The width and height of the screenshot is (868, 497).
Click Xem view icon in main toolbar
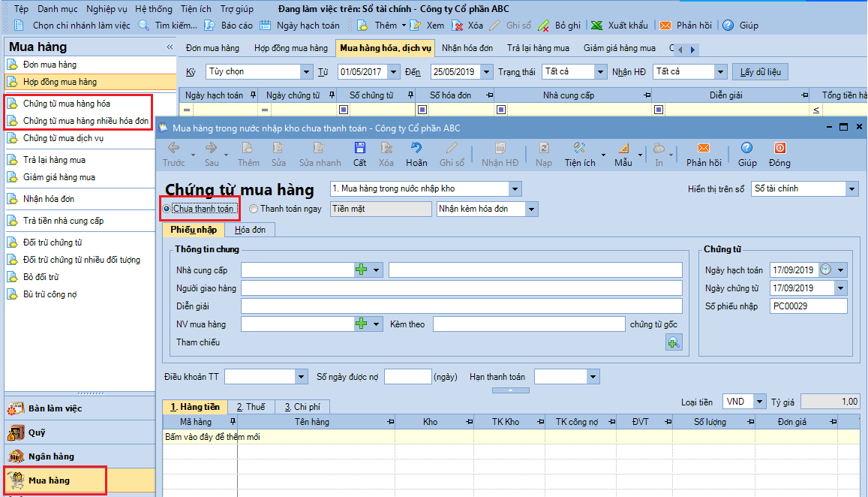click(x=415, y=26)
